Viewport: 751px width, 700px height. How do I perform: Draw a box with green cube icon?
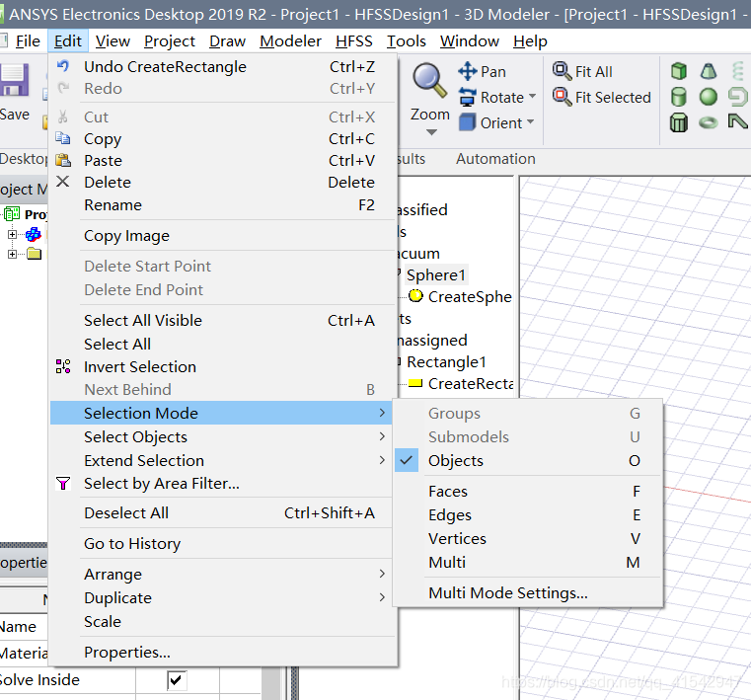click(x=679, y=71)
